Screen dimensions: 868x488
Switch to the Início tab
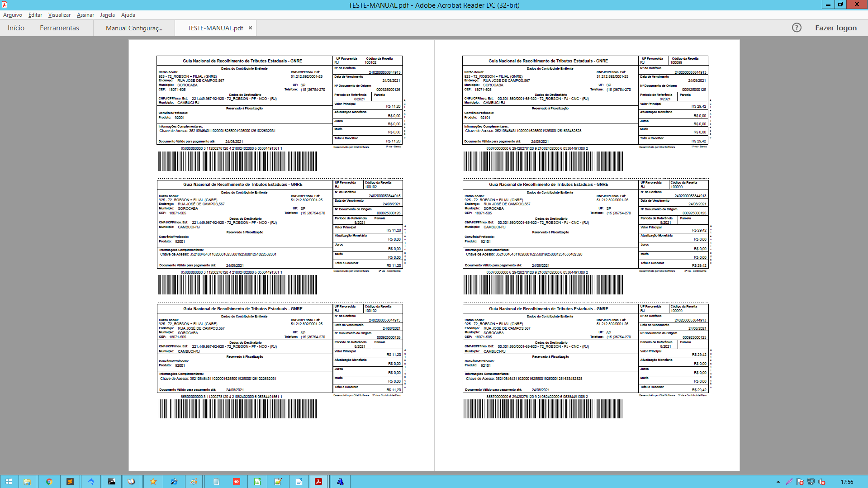click(x=16, y=28)
